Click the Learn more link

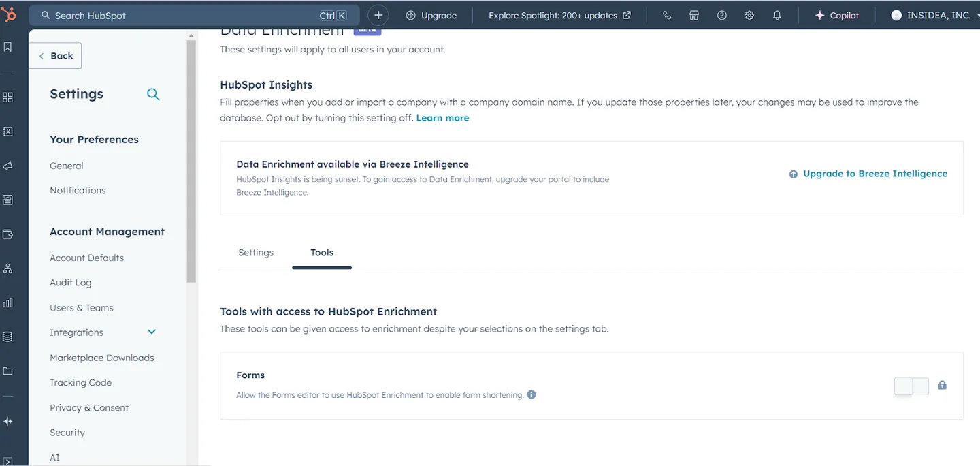pyautogui.click(x=442, y=118)
